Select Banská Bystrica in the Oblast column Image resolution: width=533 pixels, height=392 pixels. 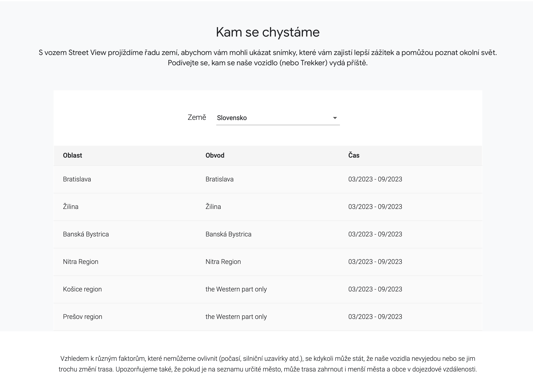tap(86, 234)
